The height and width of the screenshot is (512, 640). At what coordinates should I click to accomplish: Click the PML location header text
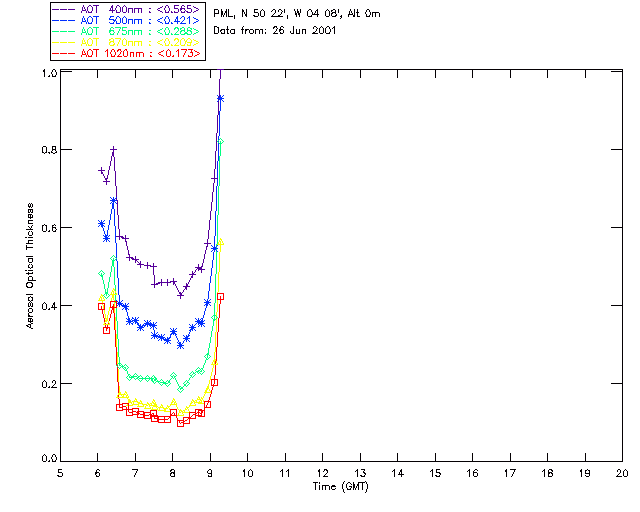tap(297, 14)
